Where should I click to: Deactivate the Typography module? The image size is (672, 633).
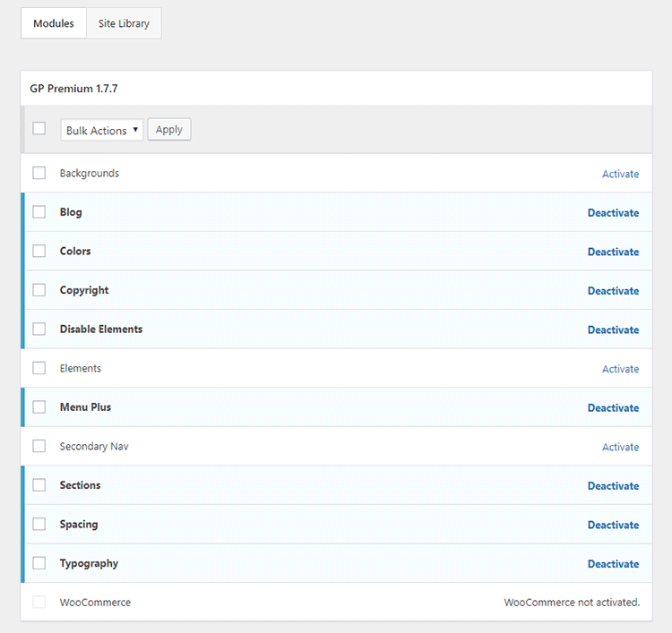click(613, 564)
